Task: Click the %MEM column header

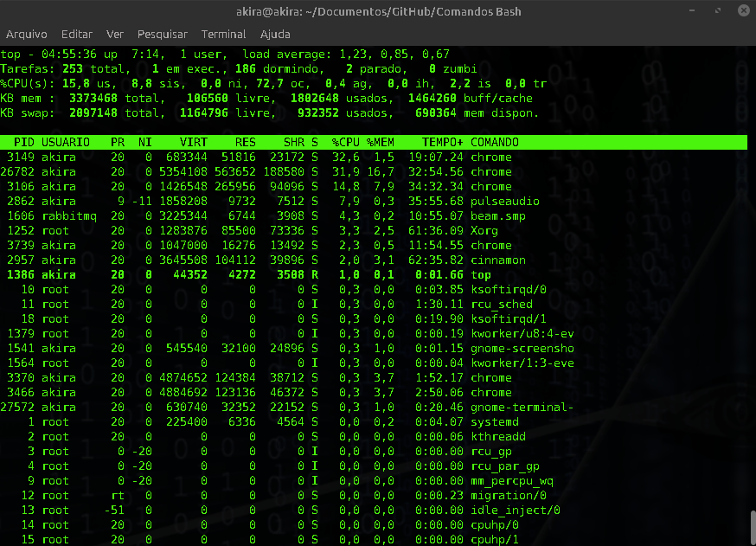Action: point(381,142)
